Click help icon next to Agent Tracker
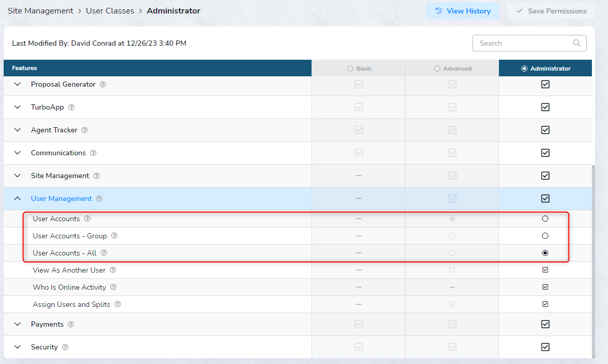The height and width of the screenshot is (364, 608). (85, 130)
